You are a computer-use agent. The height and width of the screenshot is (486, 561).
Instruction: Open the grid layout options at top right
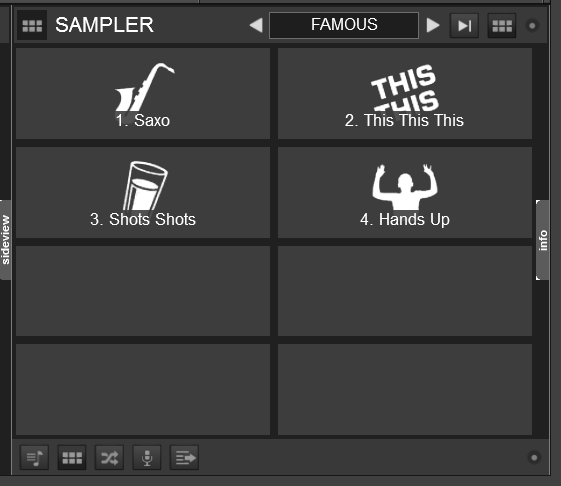click(502, 25)
